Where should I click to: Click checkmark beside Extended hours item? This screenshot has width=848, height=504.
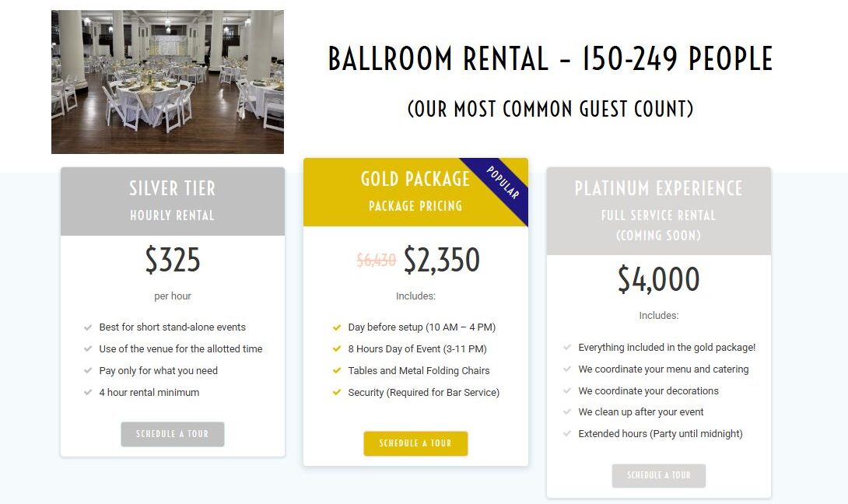tap(567, 434)
